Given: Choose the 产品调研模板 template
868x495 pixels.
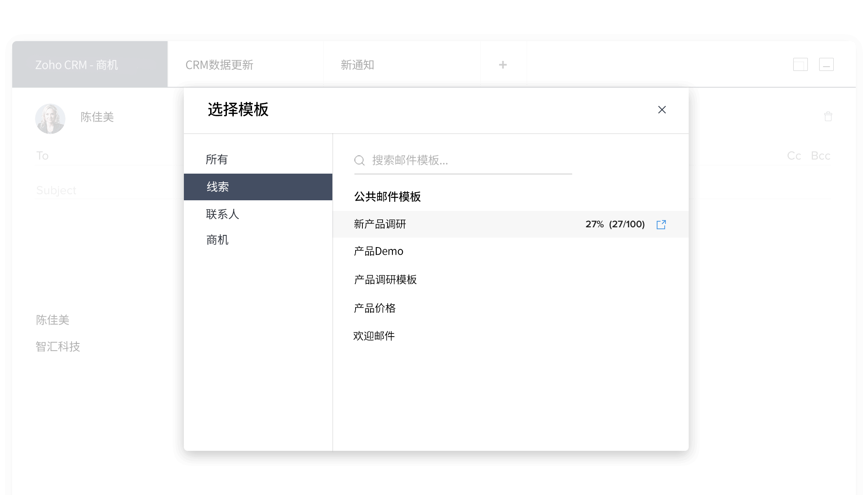Looking at the screenshot, I should (x=385, y=280).
